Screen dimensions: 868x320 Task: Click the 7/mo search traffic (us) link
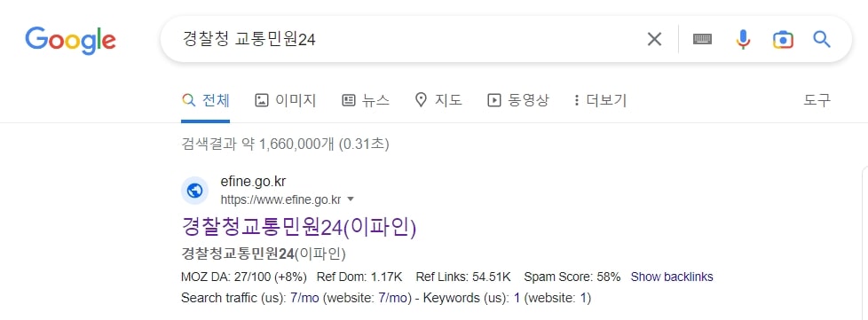point(304,298)
